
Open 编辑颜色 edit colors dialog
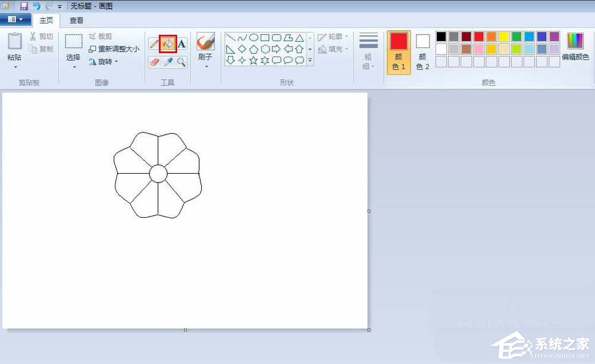(x=575, y=46)
